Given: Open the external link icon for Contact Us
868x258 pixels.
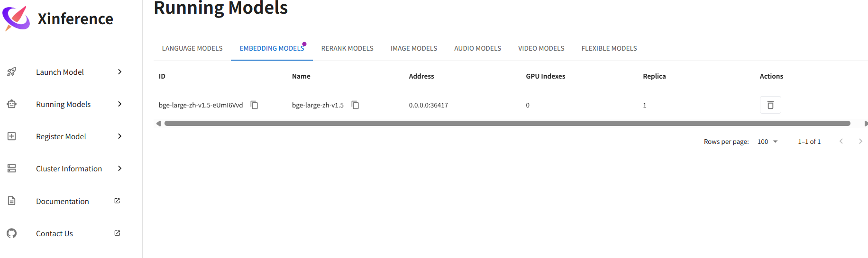Looking at the screenshot, I should (x=117, y=233).
